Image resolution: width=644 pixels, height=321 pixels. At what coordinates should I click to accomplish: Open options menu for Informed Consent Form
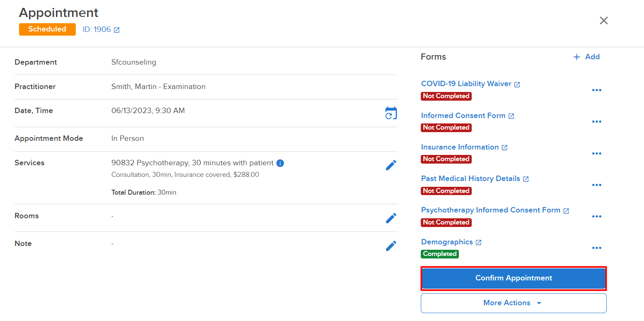coord(597,121)
